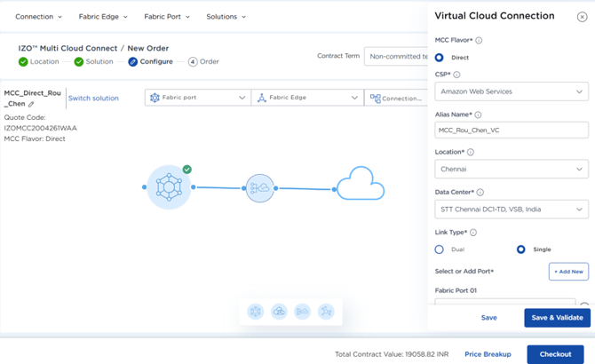Click the cloud icon in the bottom palette

tap(279, 312)
